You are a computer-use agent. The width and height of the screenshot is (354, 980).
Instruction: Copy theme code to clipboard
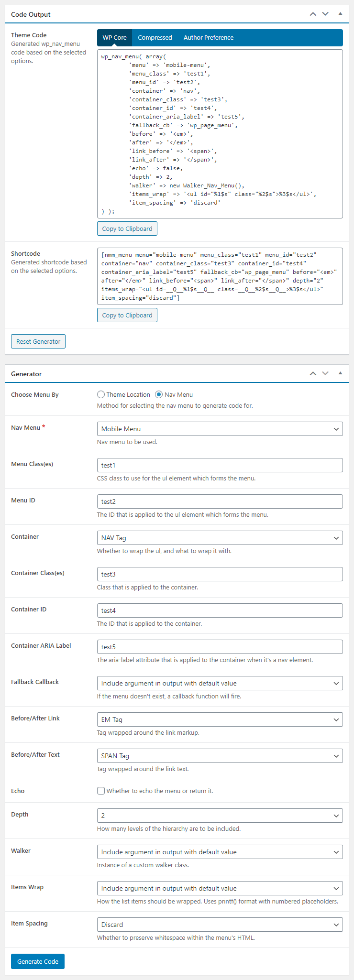[x=127, y=229]
